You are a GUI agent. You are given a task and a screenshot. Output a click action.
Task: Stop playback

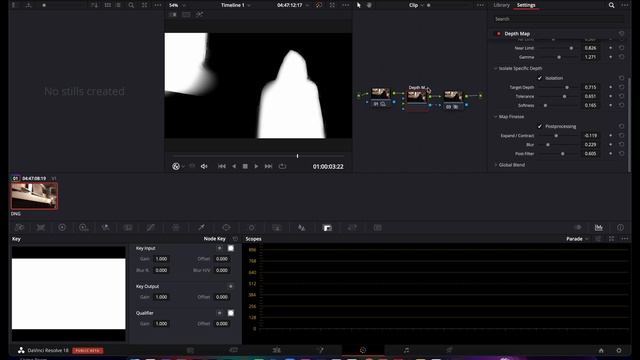pyautogui.click(x=245, y=167)
